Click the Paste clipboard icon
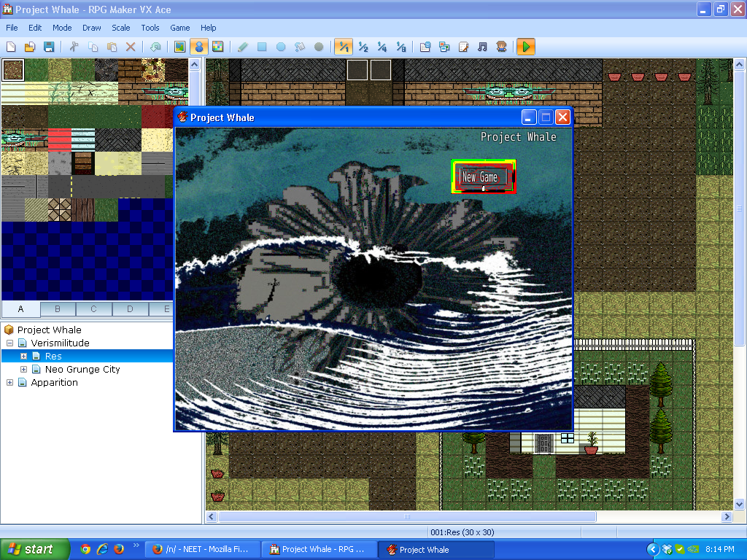Image resolution: width=747 pixels, height=560 pixels. tap(112, 47)
